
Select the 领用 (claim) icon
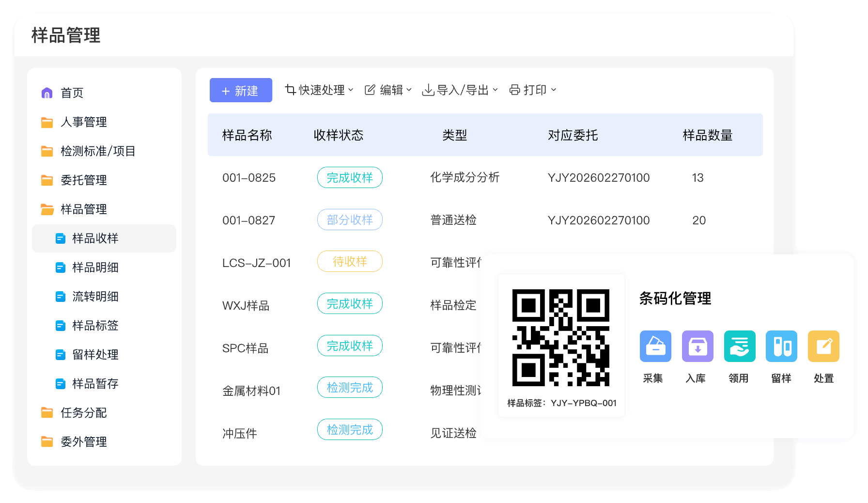(x=739, y=346)
